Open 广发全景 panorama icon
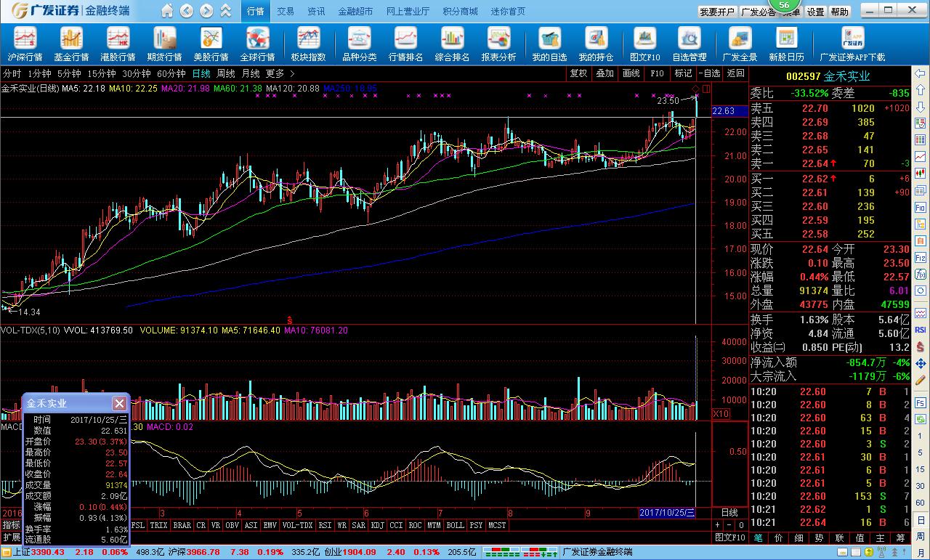 pos(740,44)
